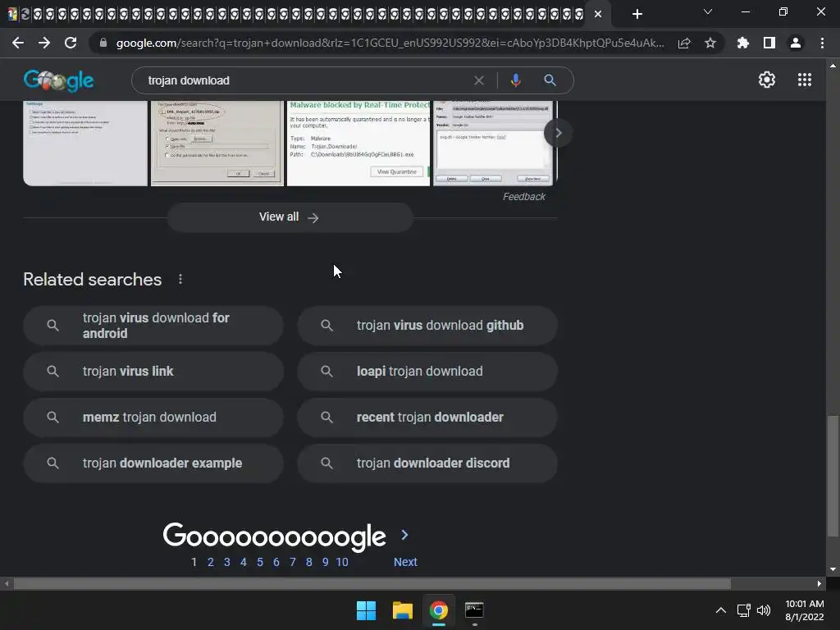Go to results page 2

click(x=211, y=562)
